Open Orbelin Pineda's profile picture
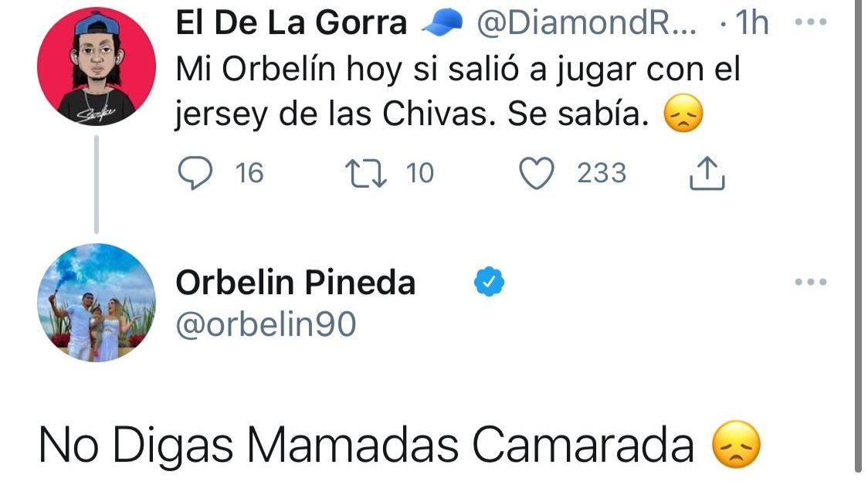The height and width of the screenshot is (488, 868). click(x=97, y=303)
